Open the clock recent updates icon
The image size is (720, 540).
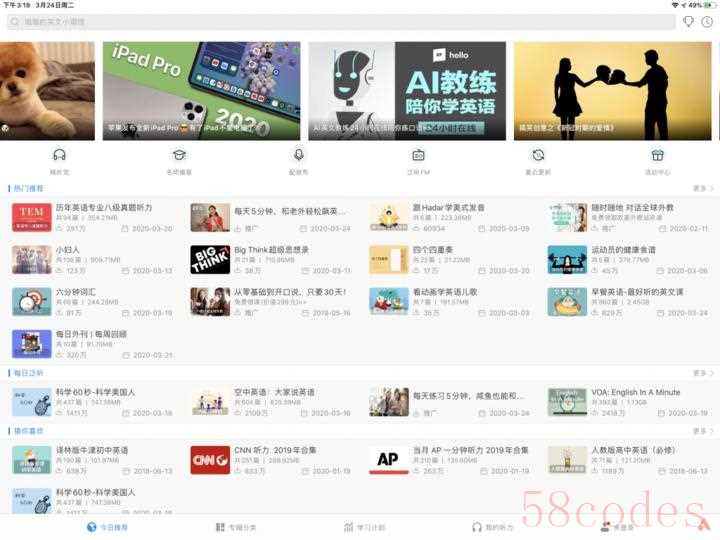coord(538,155)
